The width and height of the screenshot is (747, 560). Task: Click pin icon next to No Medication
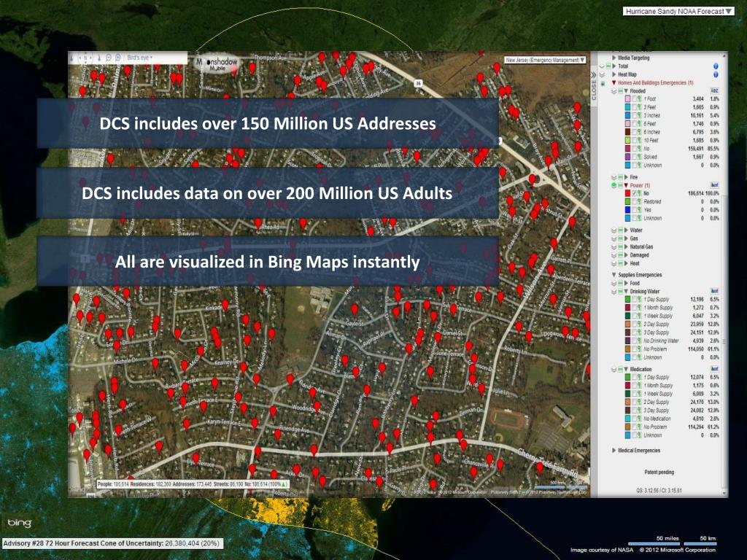pos(640,419)
